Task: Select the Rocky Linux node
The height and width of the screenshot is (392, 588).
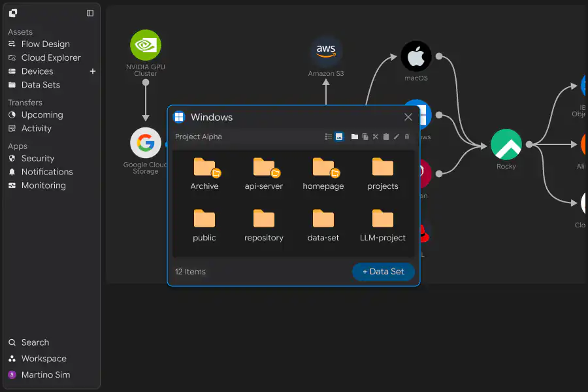Action: [x=506, y=144]
